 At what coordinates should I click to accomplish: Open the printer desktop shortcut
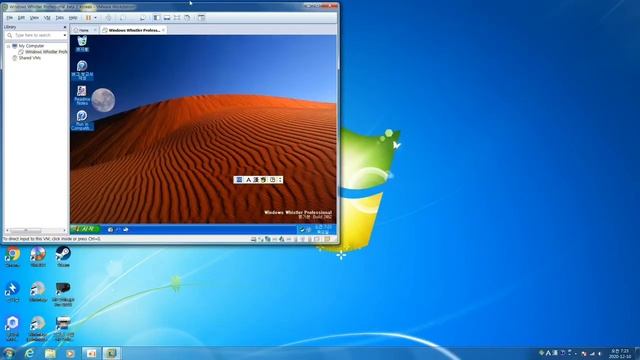tap(63, 328)
